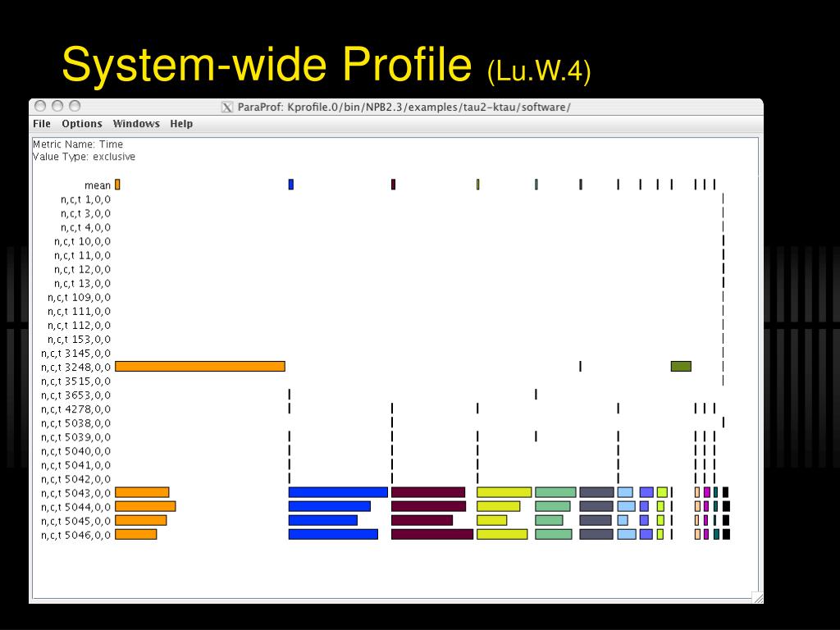Select row label n,c,t 5042,0,0
This screenshot has height=630, width=840.
pos(76,479)
